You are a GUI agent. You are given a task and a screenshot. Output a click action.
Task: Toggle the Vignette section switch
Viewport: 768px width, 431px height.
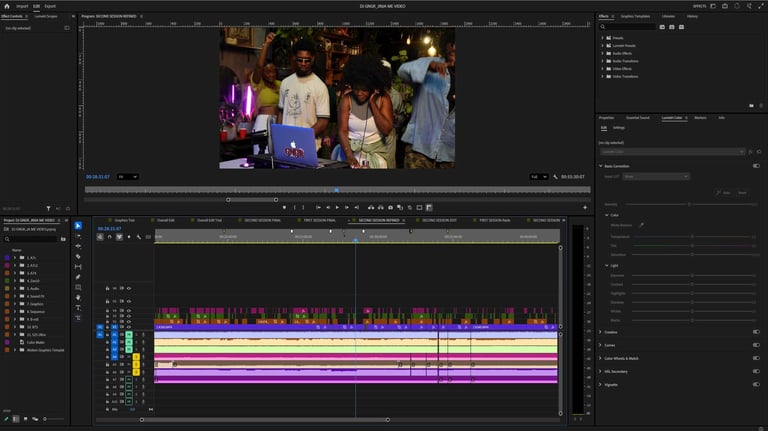755,384
